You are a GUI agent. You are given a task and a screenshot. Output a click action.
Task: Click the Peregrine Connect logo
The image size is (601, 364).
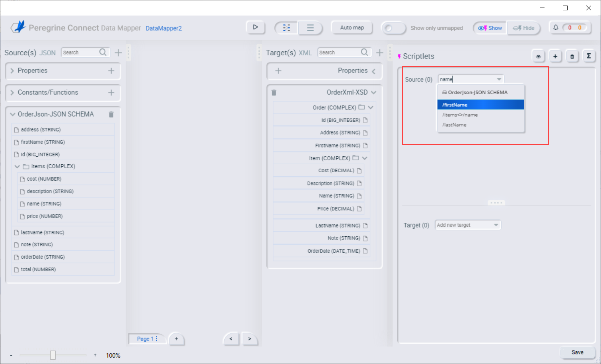pos(18,27)
